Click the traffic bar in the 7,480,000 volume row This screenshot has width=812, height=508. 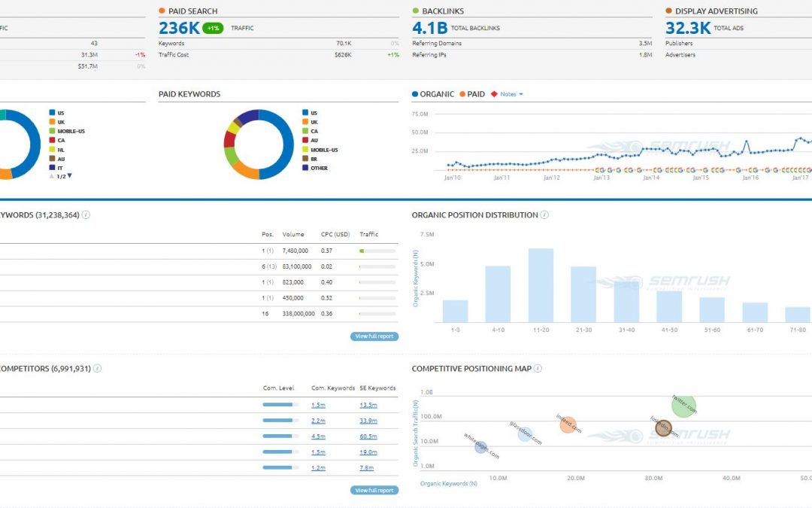[377, 251]
